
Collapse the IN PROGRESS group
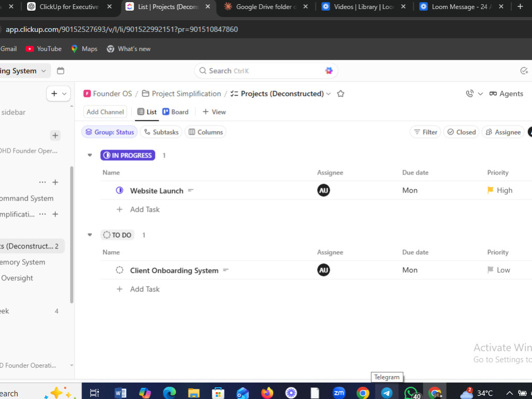89,155
